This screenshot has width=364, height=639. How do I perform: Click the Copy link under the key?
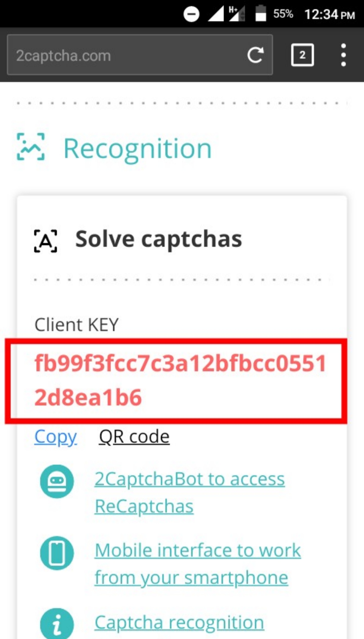click(x=56, y=437)
